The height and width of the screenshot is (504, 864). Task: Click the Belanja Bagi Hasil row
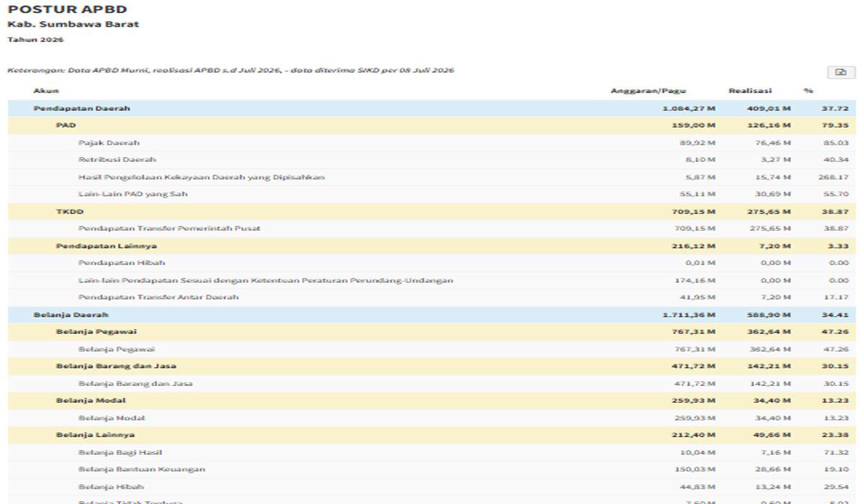coord(432,452)
